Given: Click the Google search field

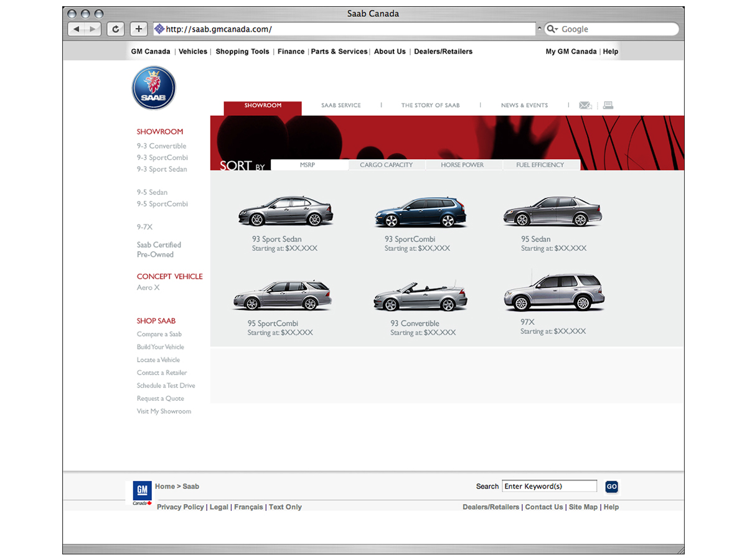Looking at the screenshot, I should click(611, 29).
